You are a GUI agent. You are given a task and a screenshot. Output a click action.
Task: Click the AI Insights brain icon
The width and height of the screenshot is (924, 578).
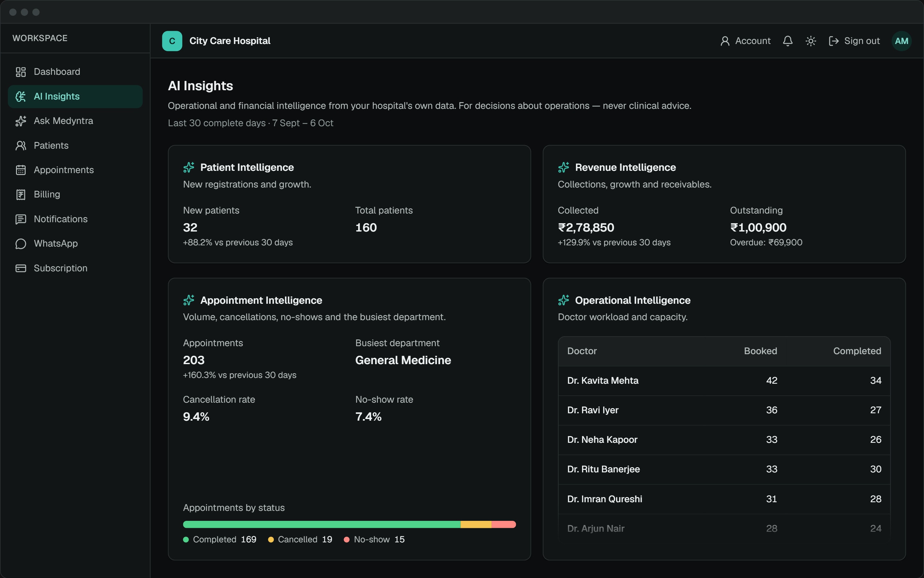tap(21, 96)
